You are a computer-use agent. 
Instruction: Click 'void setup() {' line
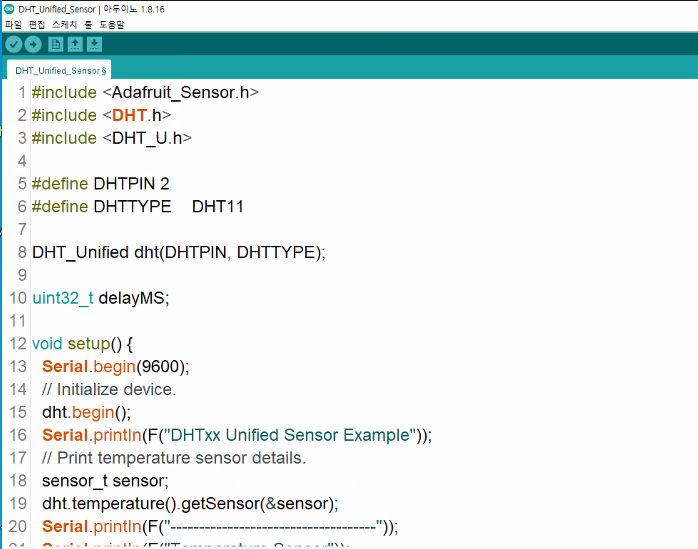pos(82,344)
